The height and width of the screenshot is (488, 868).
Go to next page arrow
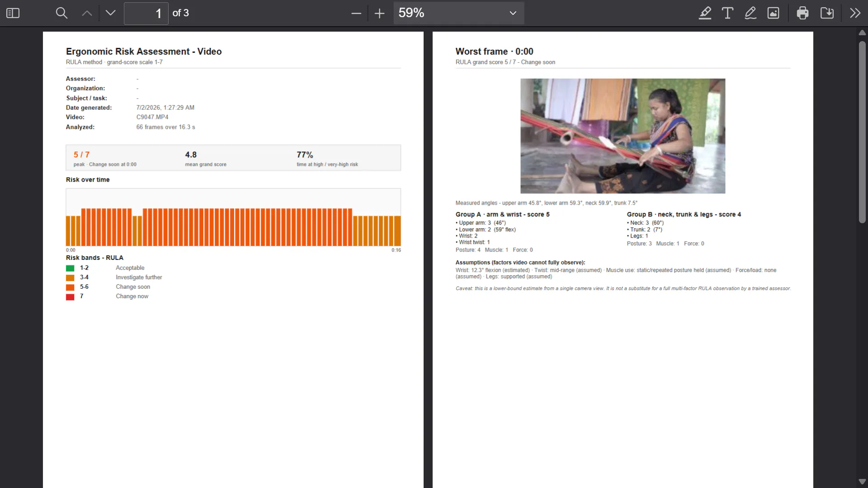110,13
